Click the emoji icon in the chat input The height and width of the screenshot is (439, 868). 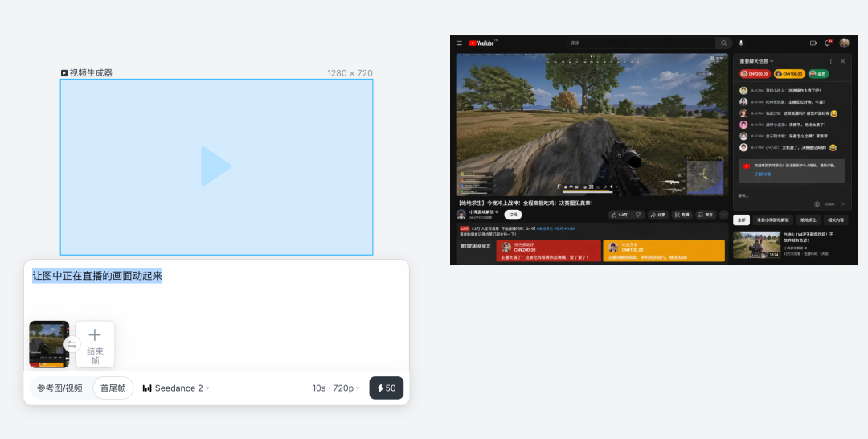(x=817, y=203)
